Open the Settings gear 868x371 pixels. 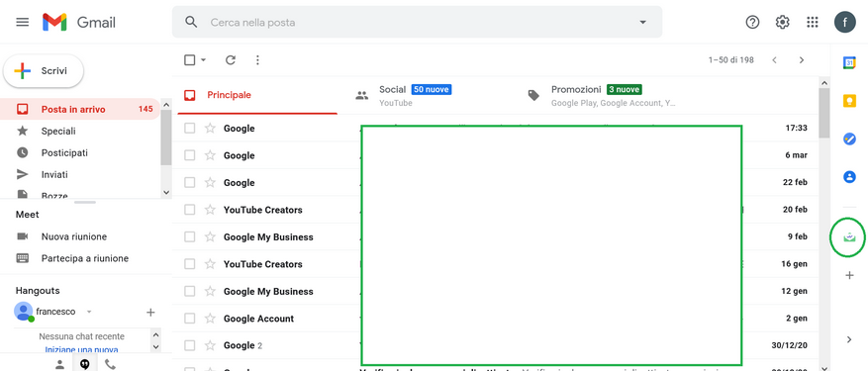click(782, 22)
